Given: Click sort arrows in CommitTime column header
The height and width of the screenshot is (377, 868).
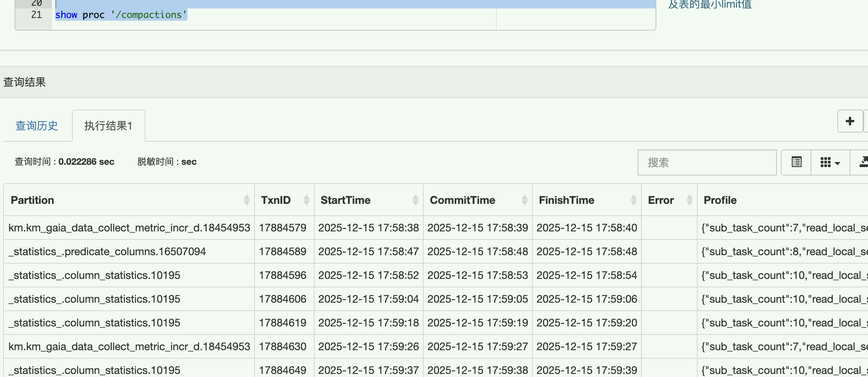Looking at the screenshot, I should (524, 200).
